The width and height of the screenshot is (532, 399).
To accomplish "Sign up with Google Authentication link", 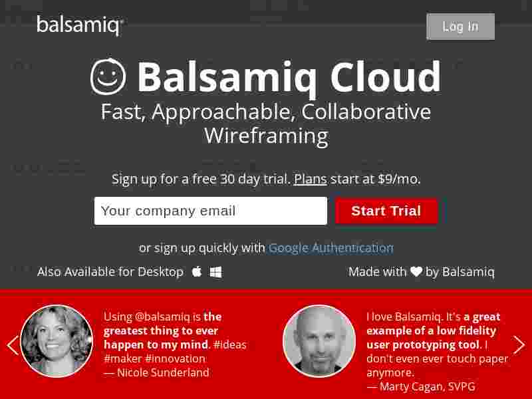I will tap(331, 248).
